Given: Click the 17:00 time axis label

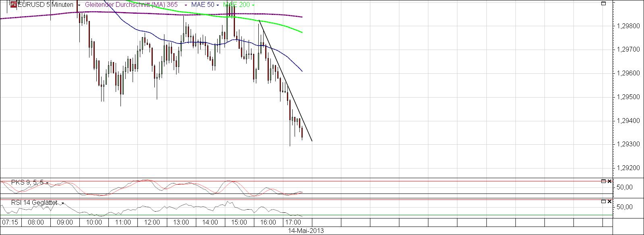Looking at the screenshot, I should click(293, 223).
